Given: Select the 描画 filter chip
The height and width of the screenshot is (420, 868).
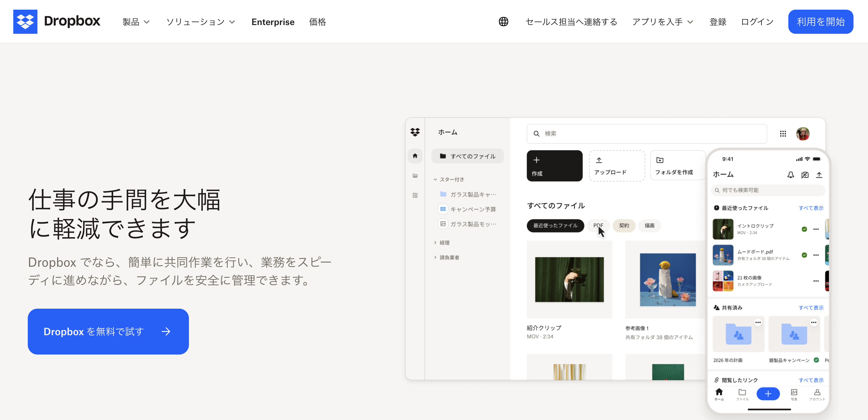Looking at the screenshot, I should tap(649, 225).
